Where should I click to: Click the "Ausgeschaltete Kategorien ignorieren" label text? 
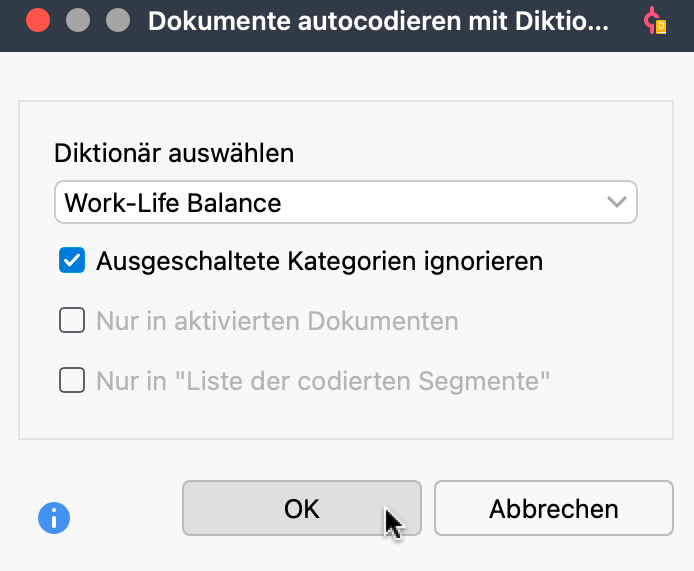pyautogui.click(x=319, y=262)
